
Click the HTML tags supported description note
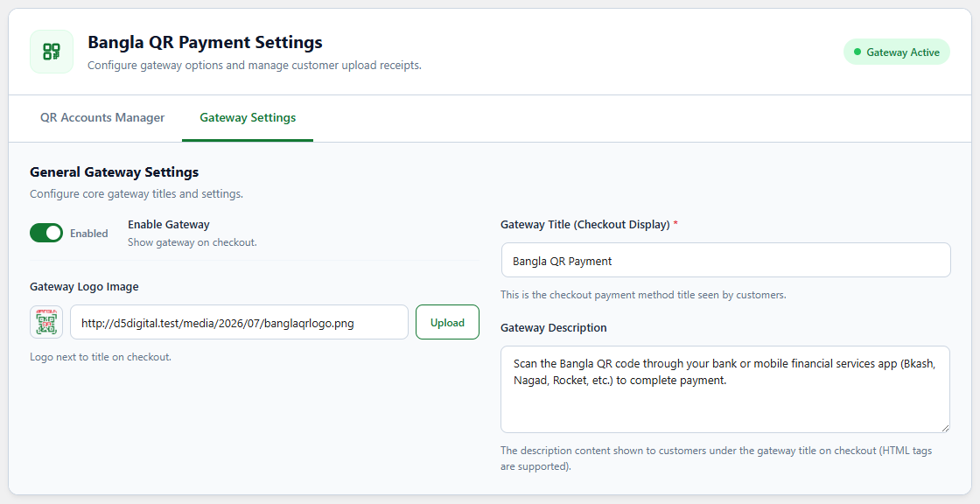(x=717, y=458)
